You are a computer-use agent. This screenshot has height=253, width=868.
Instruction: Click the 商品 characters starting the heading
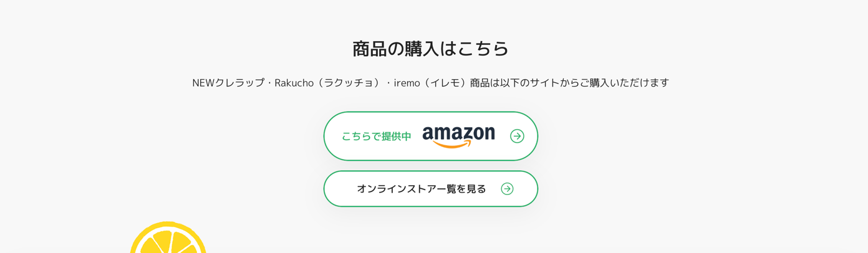(x=370, y=49)
